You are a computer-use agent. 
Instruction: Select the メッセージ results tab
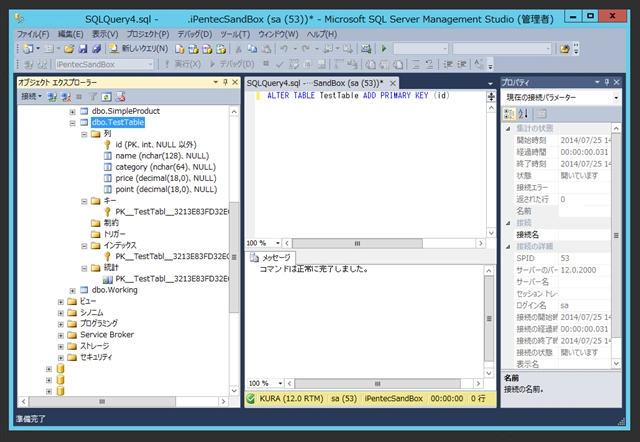tap(271, 258)
